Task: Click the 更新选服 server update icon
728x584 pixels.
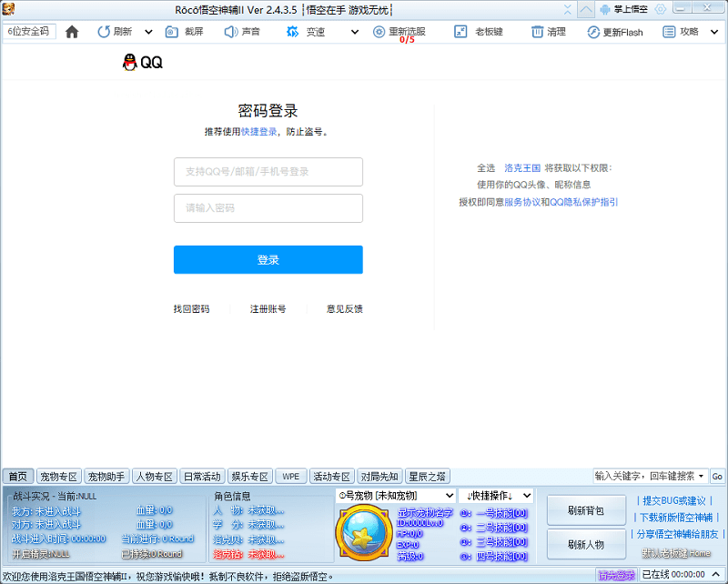Action: [x=399, y=31]
